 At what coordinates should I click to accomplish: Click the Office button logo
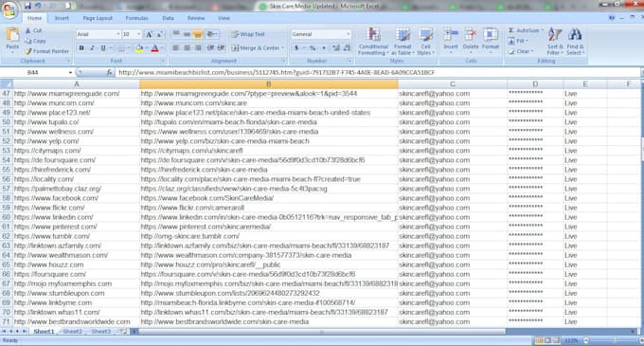9,9
